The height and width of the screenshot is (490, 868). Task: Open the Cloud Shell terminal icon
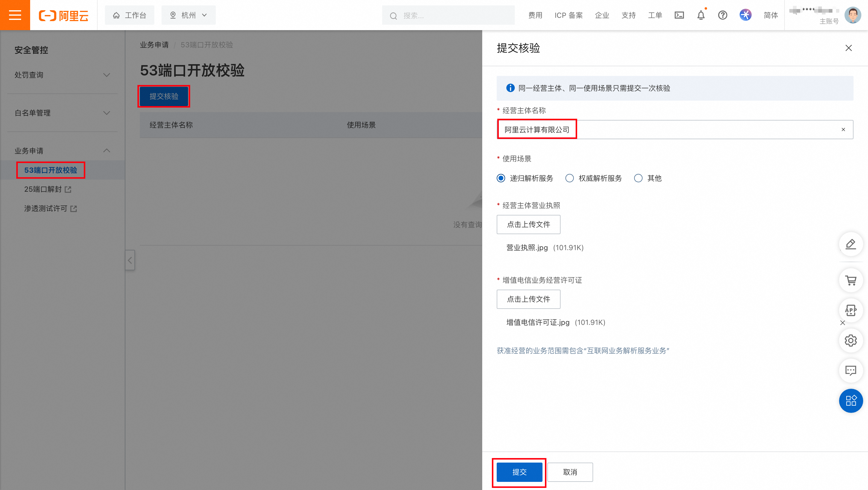tap(679, 15)
